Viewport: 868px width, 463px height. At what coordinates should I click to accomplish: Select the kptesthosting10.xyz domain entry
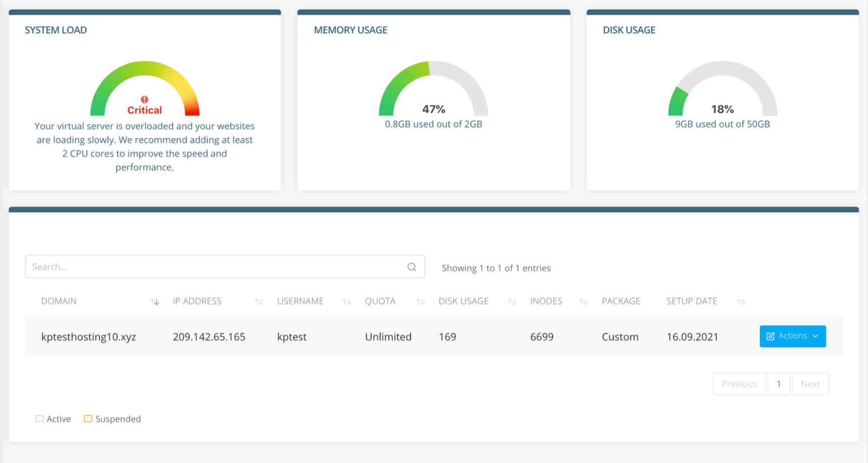[x=89, y=337]
